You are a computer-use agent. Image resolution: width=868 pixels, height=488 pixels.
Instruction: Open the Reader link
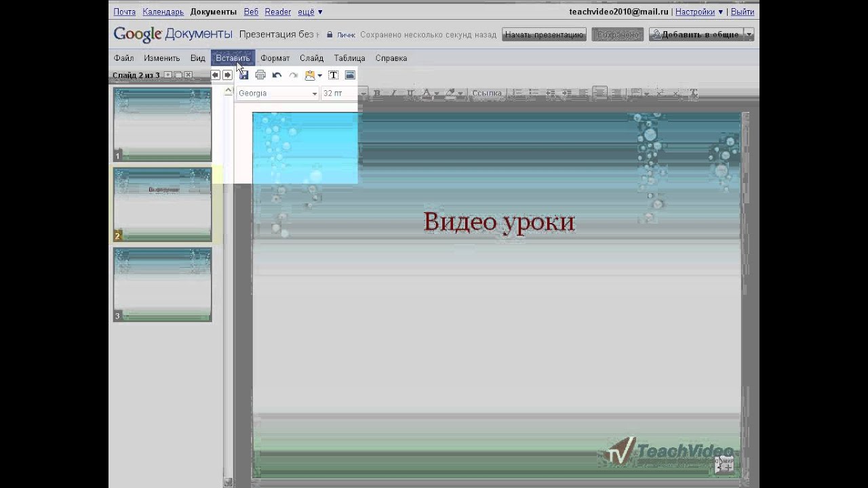coord(277,12)
